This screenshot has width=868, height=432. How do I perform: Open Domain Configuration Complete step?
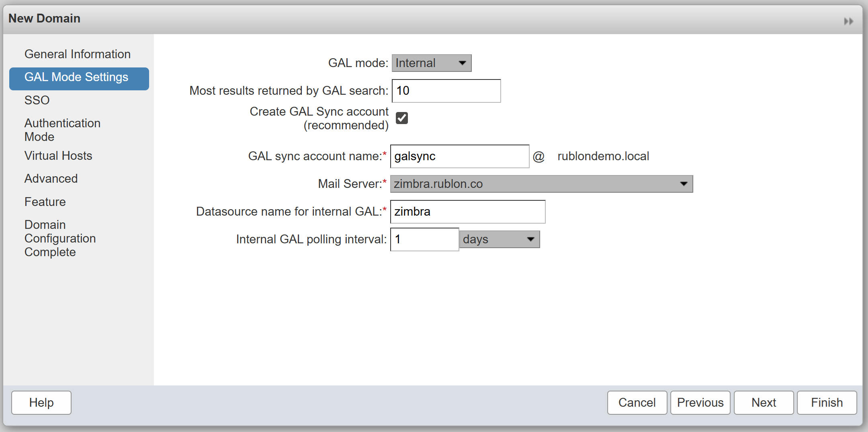point(60,238)
